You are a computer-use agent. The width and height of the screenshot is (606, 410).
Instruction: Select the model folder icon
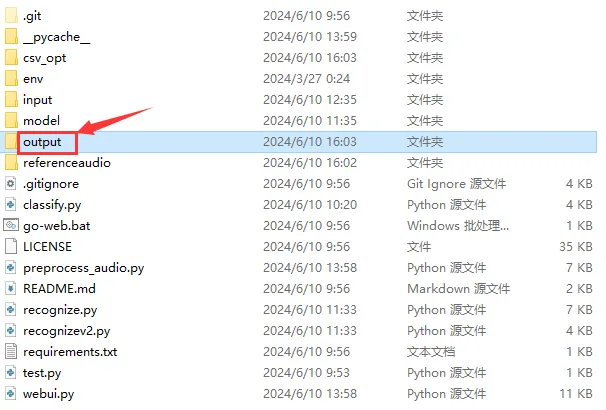(x=11, y=121)
